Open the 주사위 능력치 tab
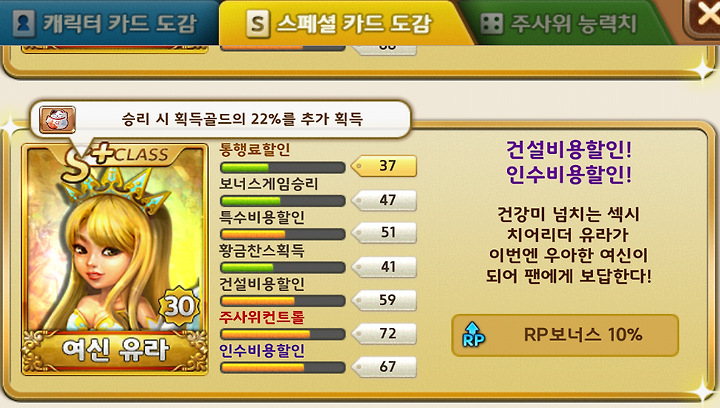This screenshot has height=408, width=720. pyautogui.click(x=562, y=24)
